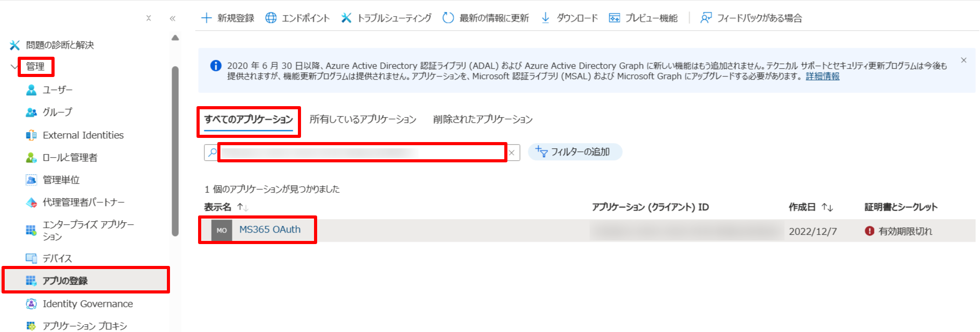Focus the application search field

[362, 152]
